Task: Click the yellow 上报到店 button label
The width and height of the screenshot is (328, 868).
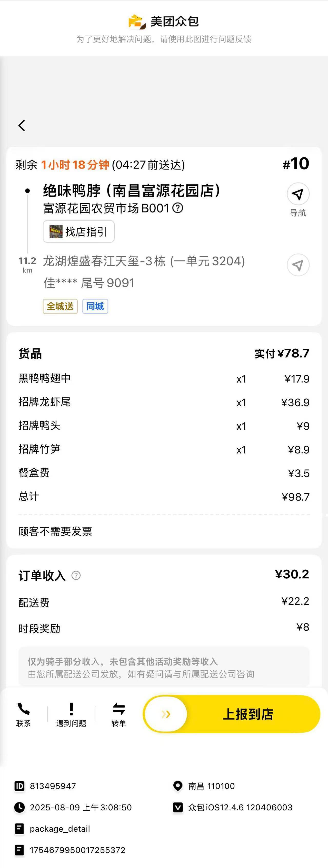Action: 248,714
